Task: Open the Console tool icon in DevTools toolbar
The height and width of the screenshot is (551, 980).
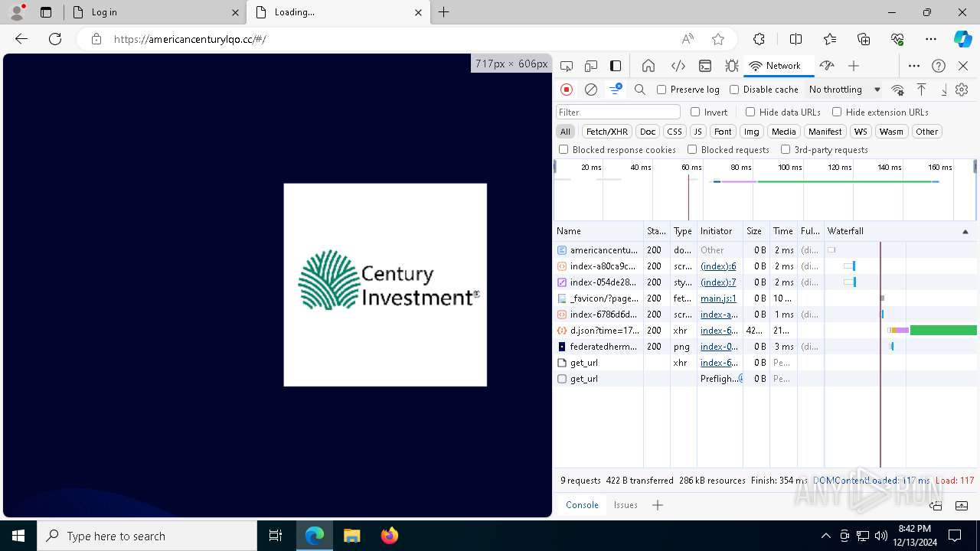Action: tap(705, 66)
